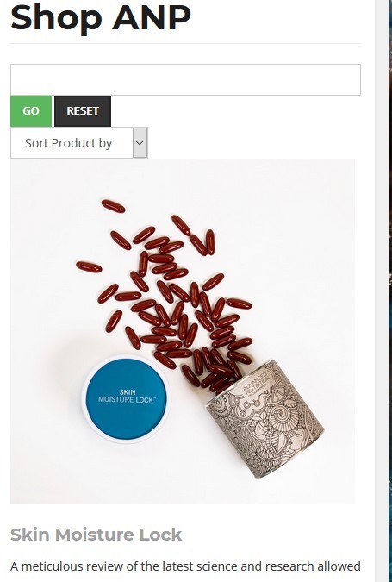Open the Sort Product by dropdown

79,143
